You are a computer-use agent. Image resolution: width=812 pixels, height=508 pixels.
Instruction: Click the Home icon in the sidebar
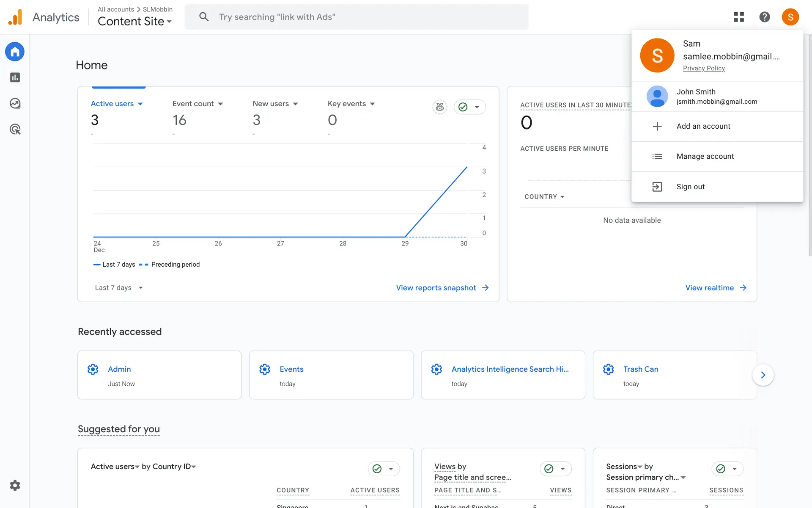click(x=15, y=52)
